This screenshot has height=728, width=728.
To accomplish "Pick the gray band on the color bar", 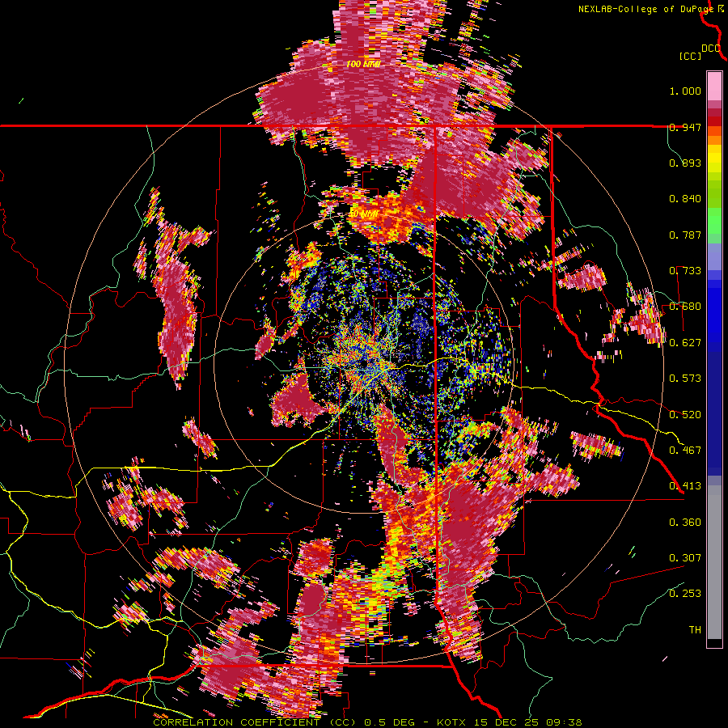I will click(x=714, y=562).
